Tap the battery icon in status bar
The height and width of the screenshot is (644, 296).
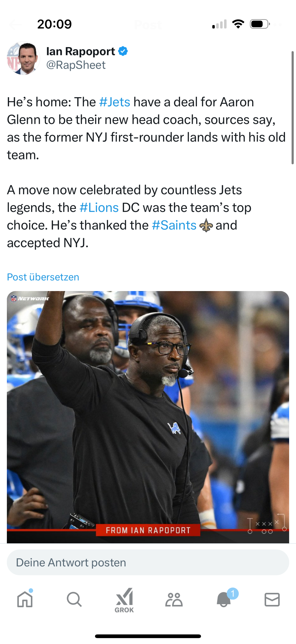coord(259,24)
